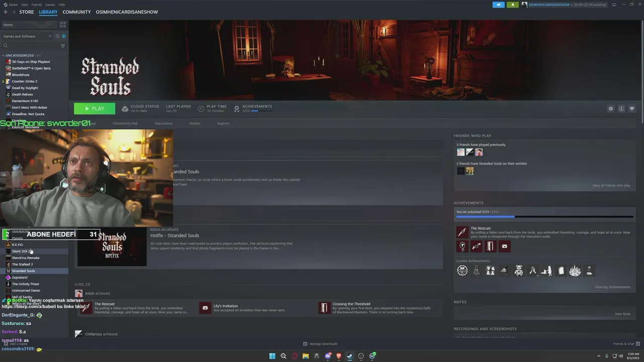Click the cloud status icon
This screenshot has width=644, height=362.
click(125, 109)
